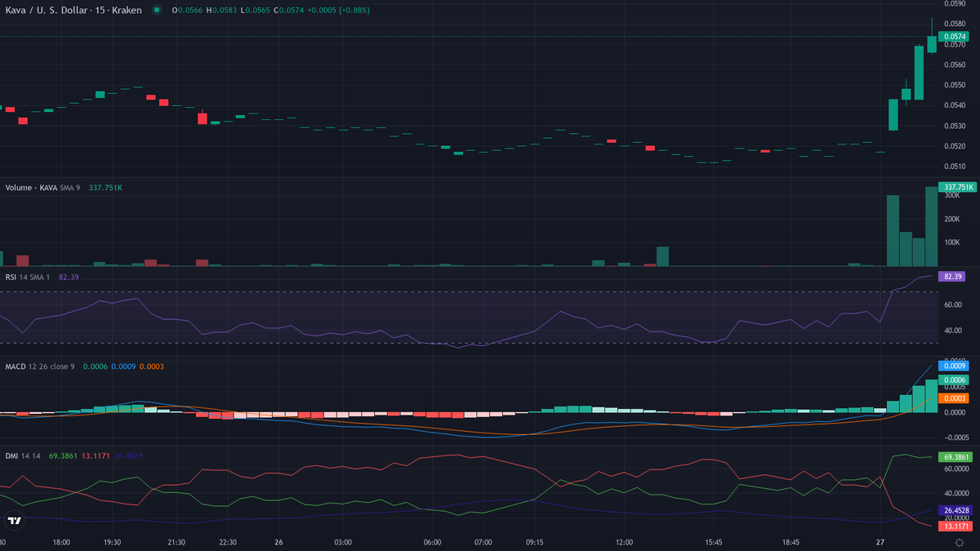This screenshot has width=980, height=551.
Task: Click the green 69.3861 value in DMI legend
Action: (x=63, y=455)
